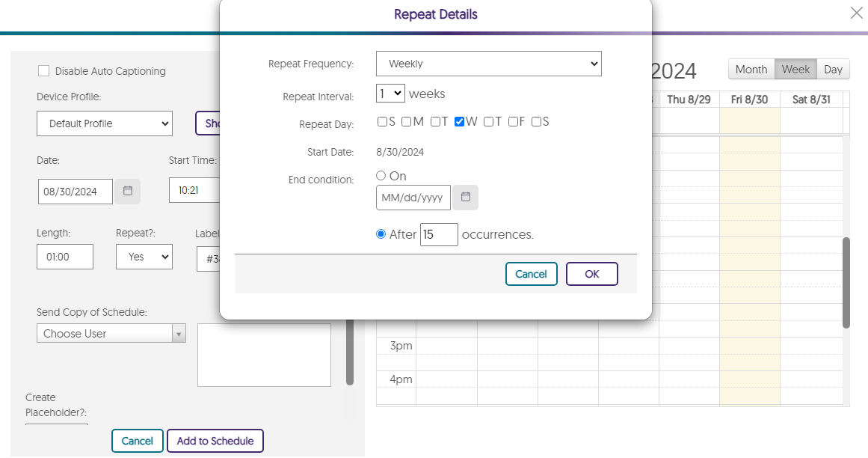This screenshot has width=868, height=458.
Task: Enable the Friday repeat day checkbox
Action: point(514,122)
